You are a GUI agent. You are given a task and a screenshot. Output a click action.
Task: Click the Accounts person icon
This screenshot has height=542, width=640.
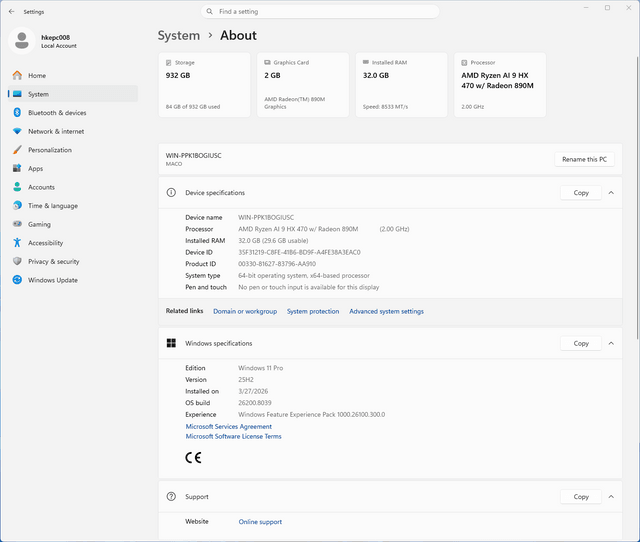(x=17, y=187)
